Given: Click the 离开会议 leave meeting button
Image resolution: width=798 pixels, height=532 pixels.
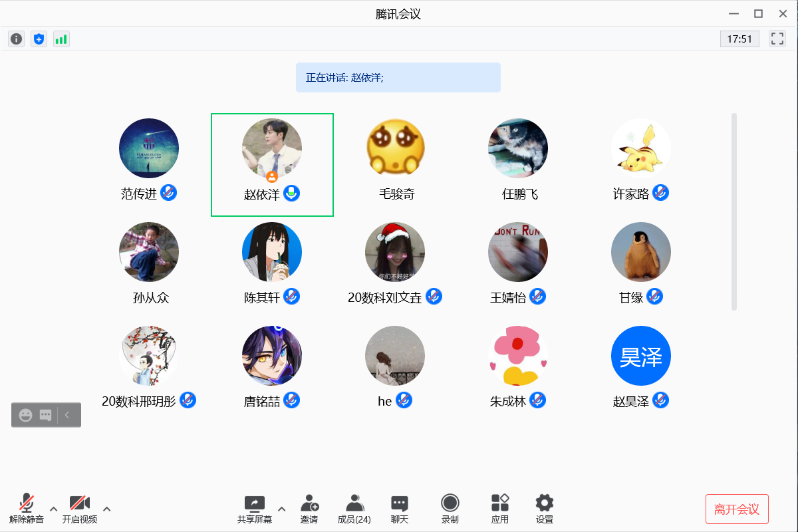Looking at the screenshot, I should coord(737,509).
